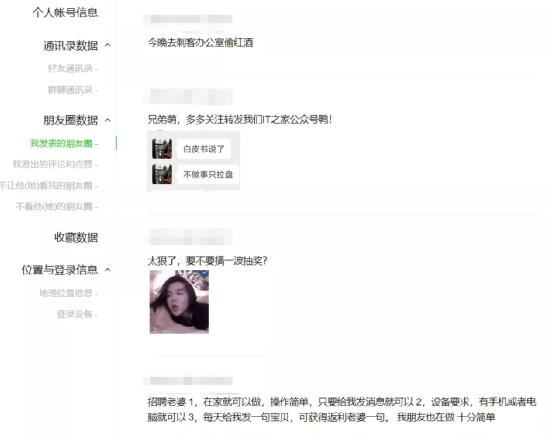Open 我发表的朋友圈 item
553x438 pixels.
pyautogui.click(x=61, y=143)
